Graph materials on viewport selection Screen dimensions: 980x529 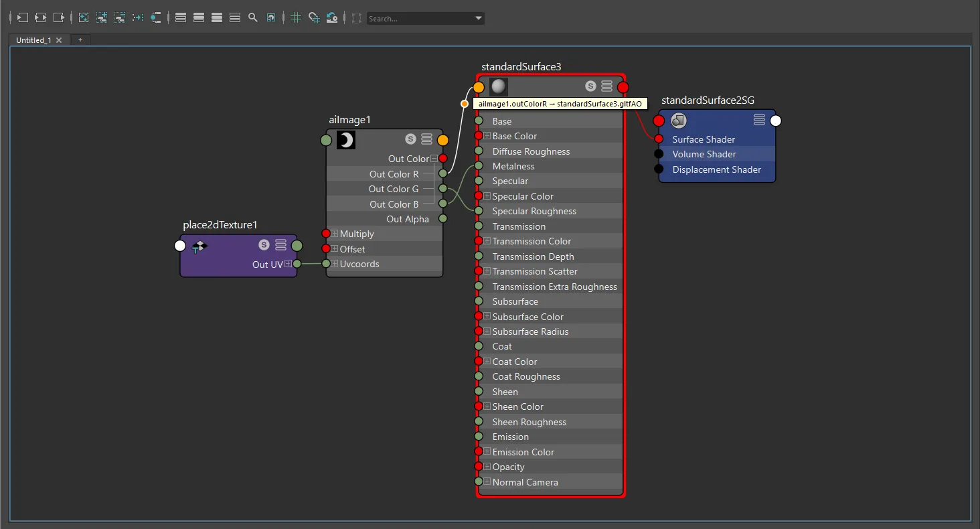click(156, 18)
